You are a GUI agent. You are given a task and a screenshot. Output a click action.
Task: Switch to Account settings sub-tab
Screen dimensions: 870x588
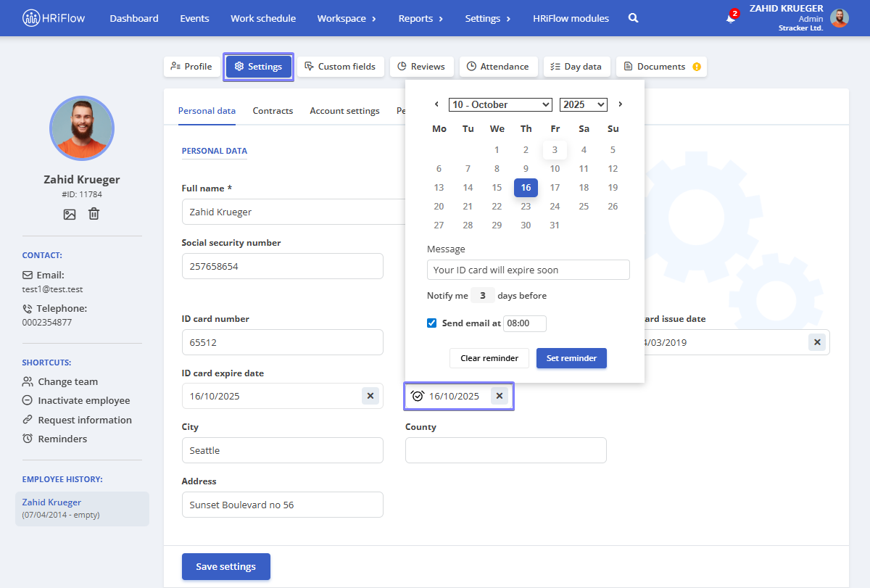tap(344, 111)
